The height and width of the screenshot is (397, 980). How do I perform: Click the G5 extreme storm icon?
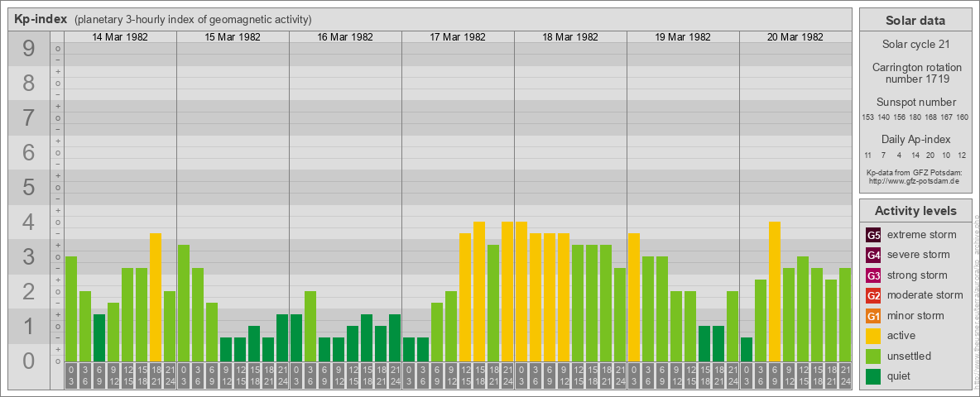873,236
